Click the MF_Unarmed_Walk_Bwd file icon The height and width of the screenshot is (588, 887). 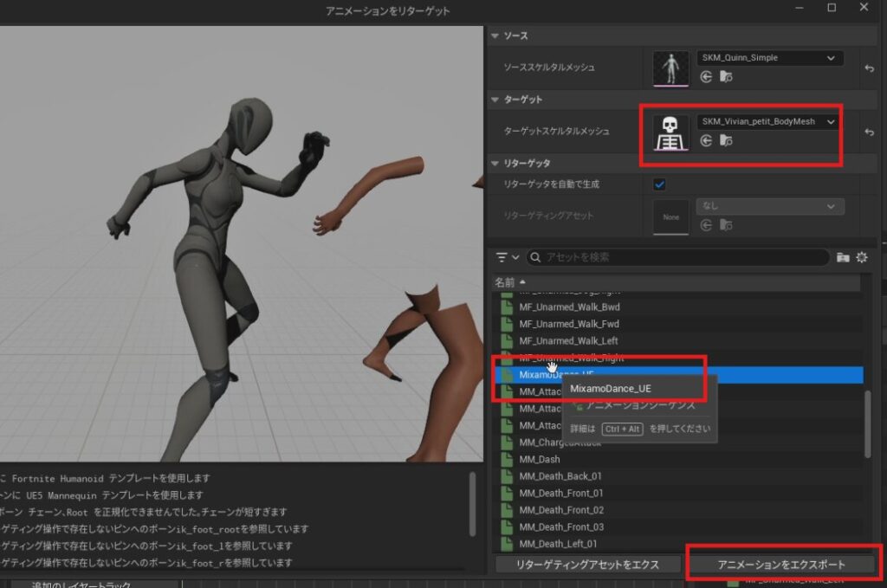coord(507,307)
